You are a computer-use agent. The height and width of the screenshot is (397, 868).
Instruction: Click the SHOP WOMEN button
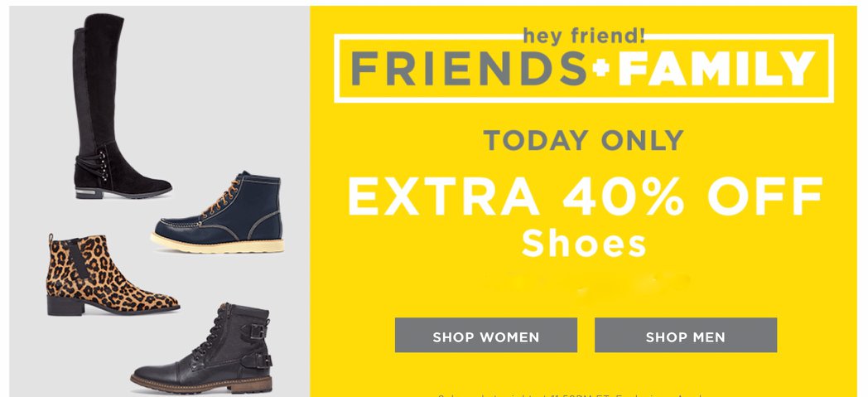(x=485, y=335)
